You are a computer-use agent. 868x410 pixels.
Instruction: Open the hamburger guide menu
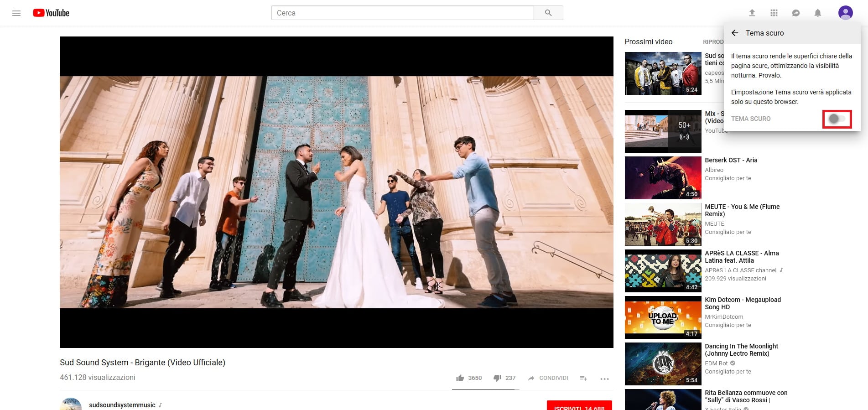pos(16,13)
